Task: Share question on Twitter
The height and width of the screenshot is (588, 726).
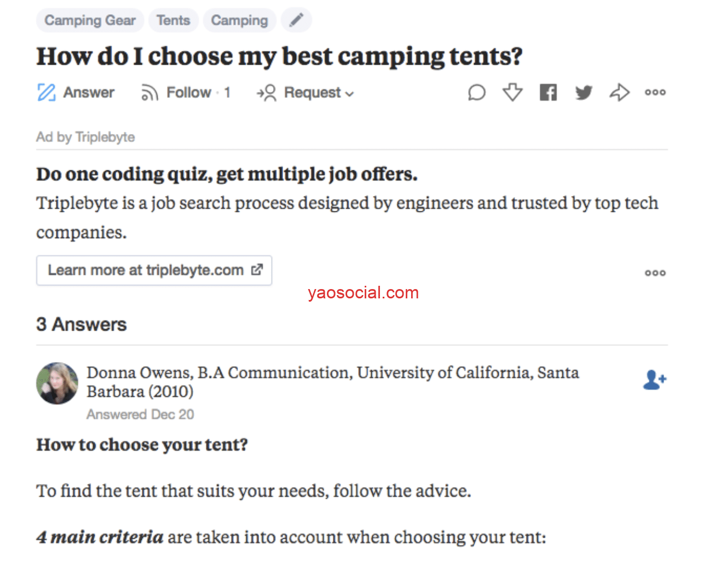Action: [x=584, y=93]
